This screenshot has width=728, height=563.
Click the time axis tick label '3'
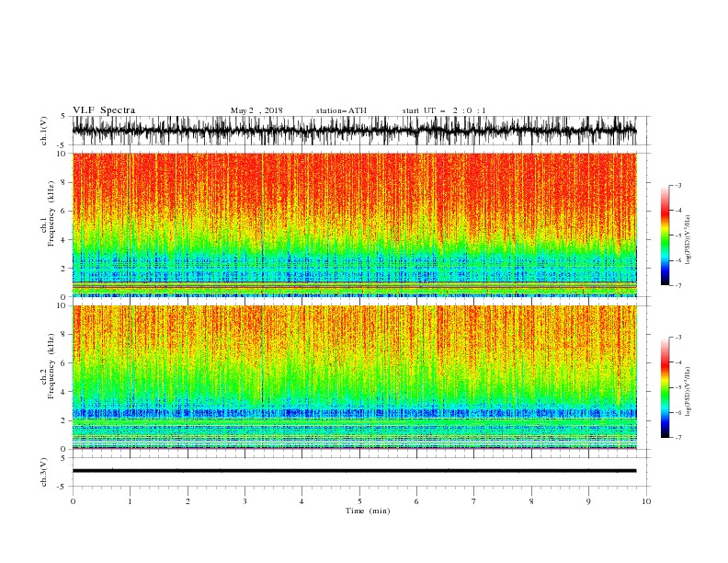click(x=245, y=501)
